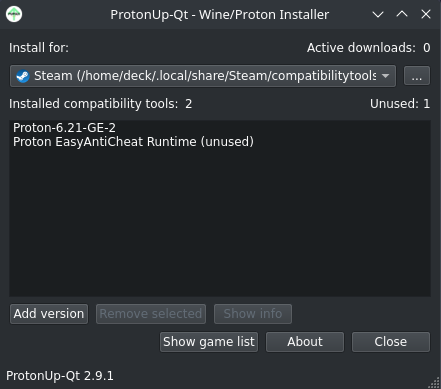Click the window title bar text
Image resolution: width=441 pixels, height=389 pixels.
tap(220, 15)
